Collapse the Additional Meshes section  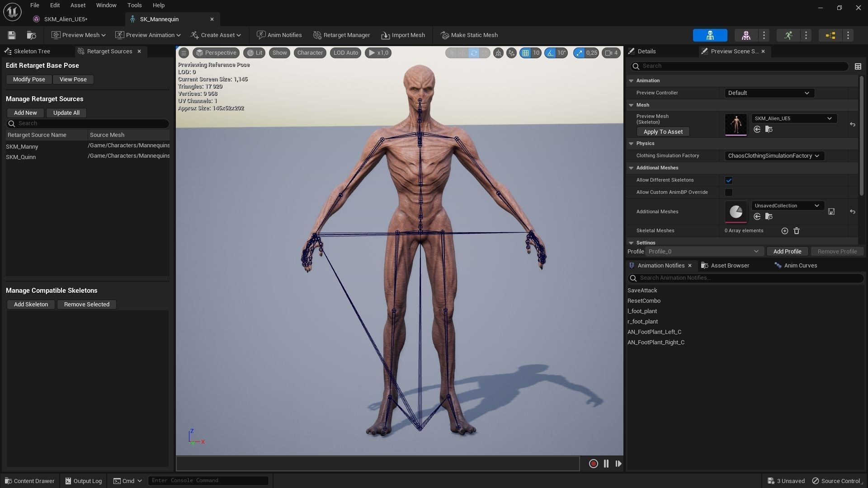(631, 168)
